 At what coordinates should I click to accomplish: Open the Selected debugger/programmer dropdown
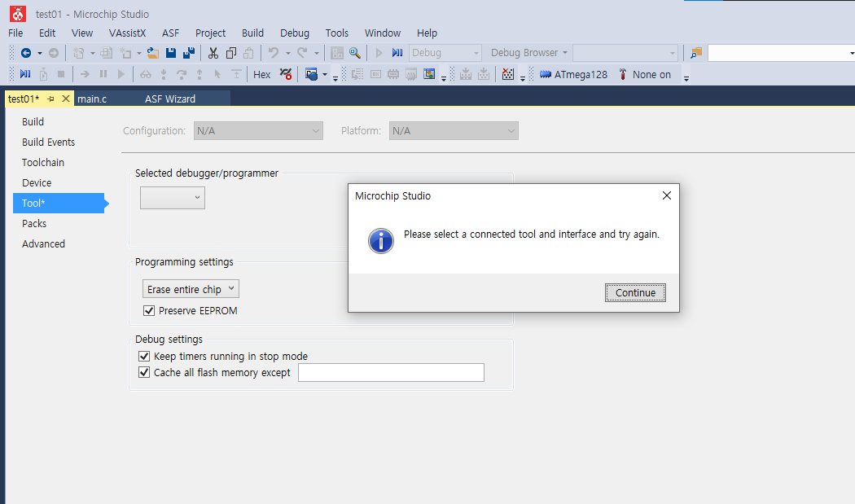coord(173,198)
